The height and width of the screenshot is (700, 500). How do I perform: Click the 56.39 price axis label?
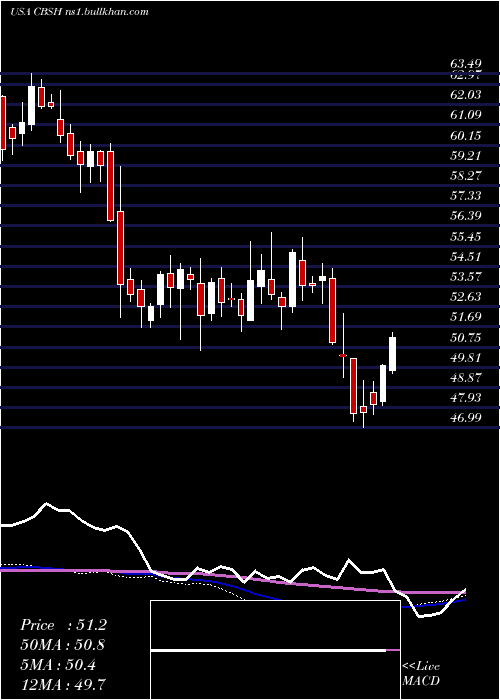pyautogui.click(x=465, y=216)
